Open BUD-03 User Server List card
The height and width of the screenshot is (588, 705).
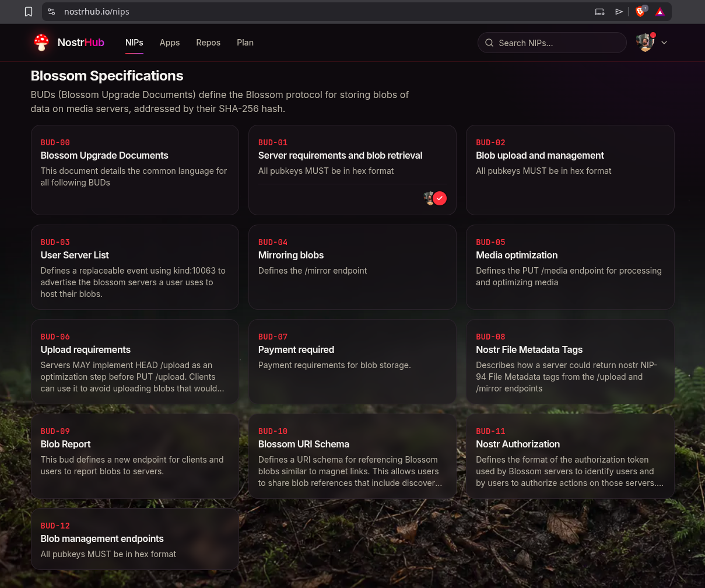pos(135,267)
